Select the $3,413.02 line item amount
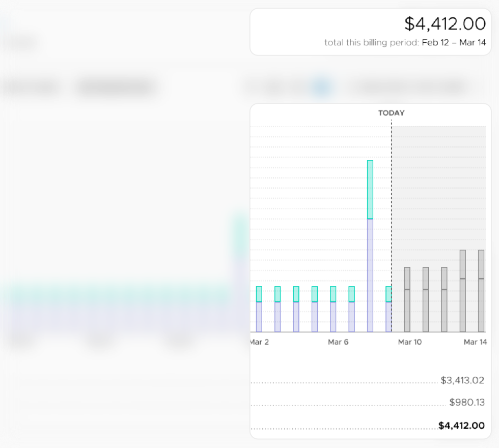The image size is (499, 448). pyautogui.click(x=462, y=380)
